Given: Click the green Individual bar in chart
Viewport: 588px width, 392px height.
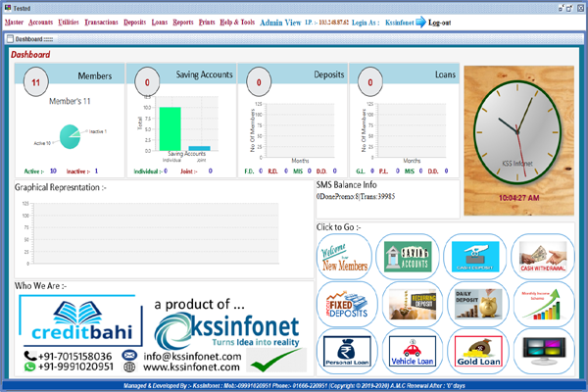Looking at the screenshot, I should click(170, 128).
